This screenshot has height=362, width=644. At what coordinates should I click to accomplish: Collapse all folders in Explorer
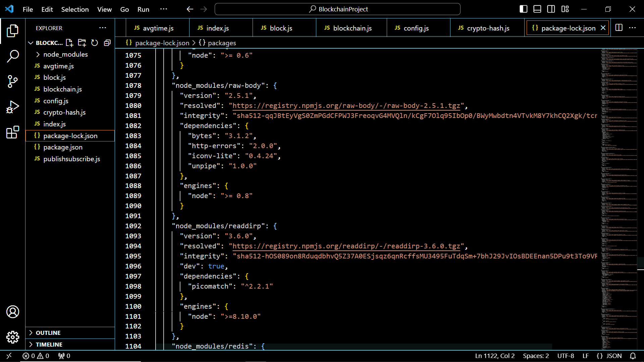107,43
